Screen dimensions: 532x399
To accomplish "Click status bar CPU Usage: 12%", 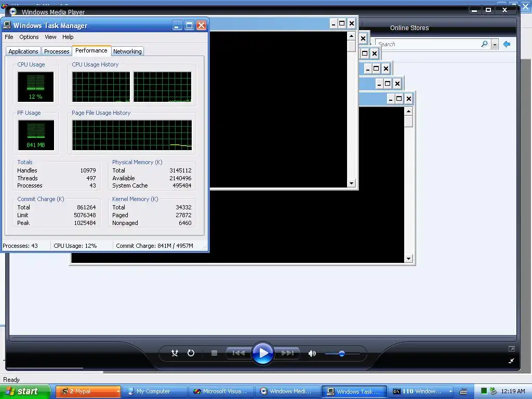I will tap(75, 246).
